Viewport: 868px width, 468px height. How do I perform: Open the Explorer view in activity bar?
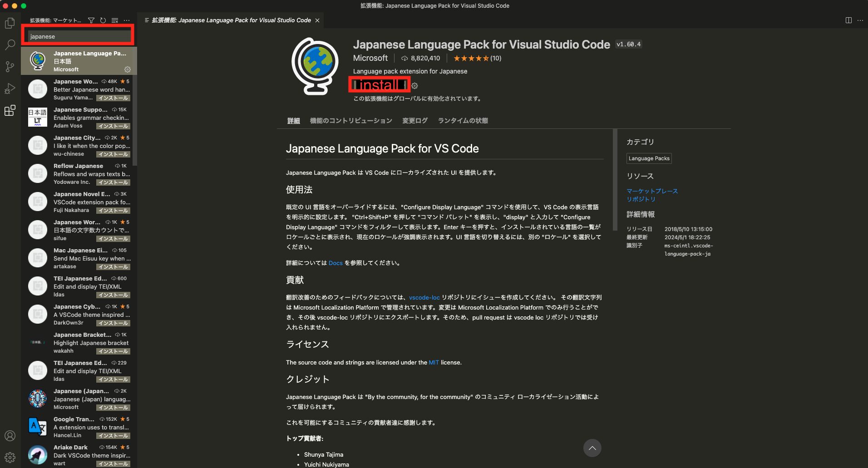[10, 23]
